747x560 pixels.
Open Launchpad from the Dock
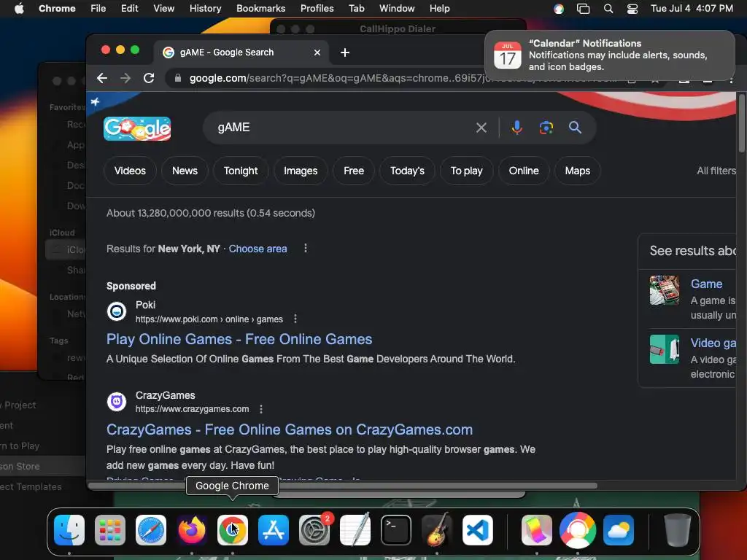tap(110, 530)
